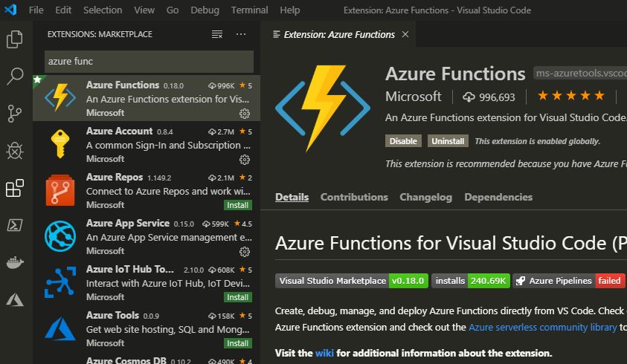Image resolution: width=627 pixels, height=364 pixels.
Task: Click the download count icon 996,693
Action: (469, 97)
